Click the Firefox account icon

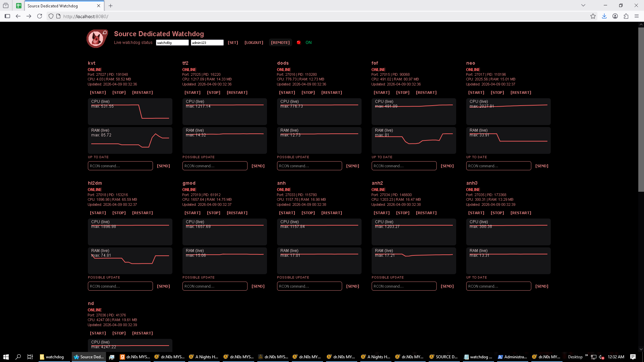(x=615, y=16)
